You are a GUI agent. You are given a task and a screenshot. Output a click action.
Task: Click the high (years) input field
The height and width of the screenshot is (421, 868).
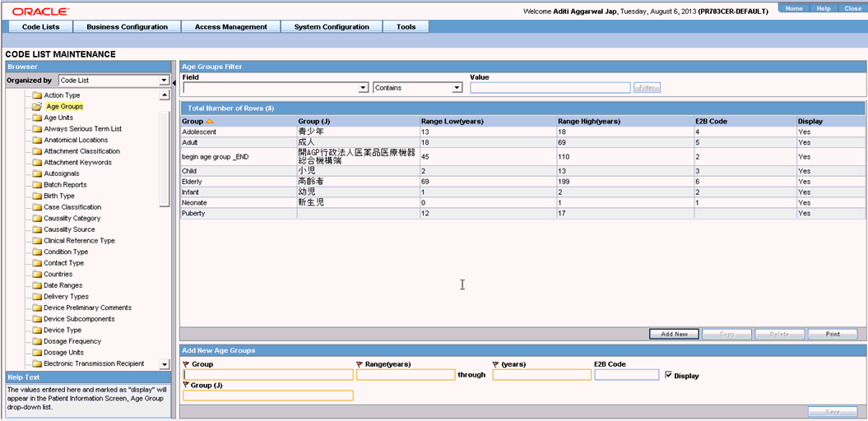click(x=542, y=374)
